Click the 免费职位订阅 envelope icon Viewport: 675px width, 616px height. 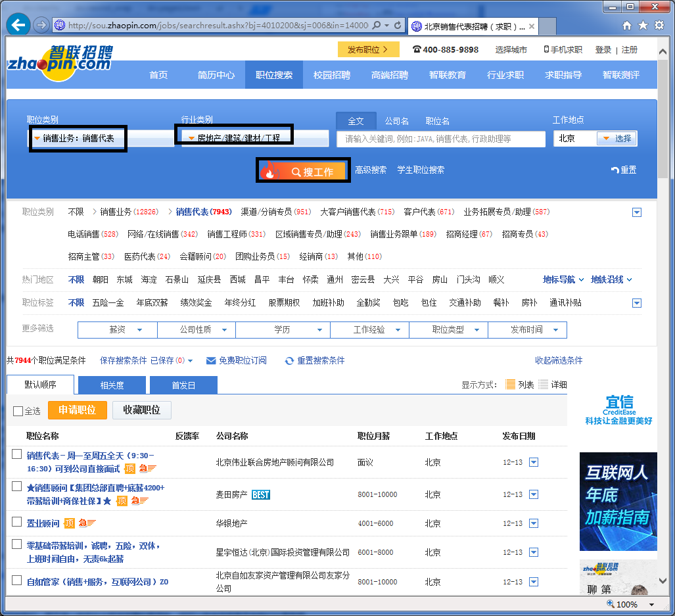tap(211, 361)
